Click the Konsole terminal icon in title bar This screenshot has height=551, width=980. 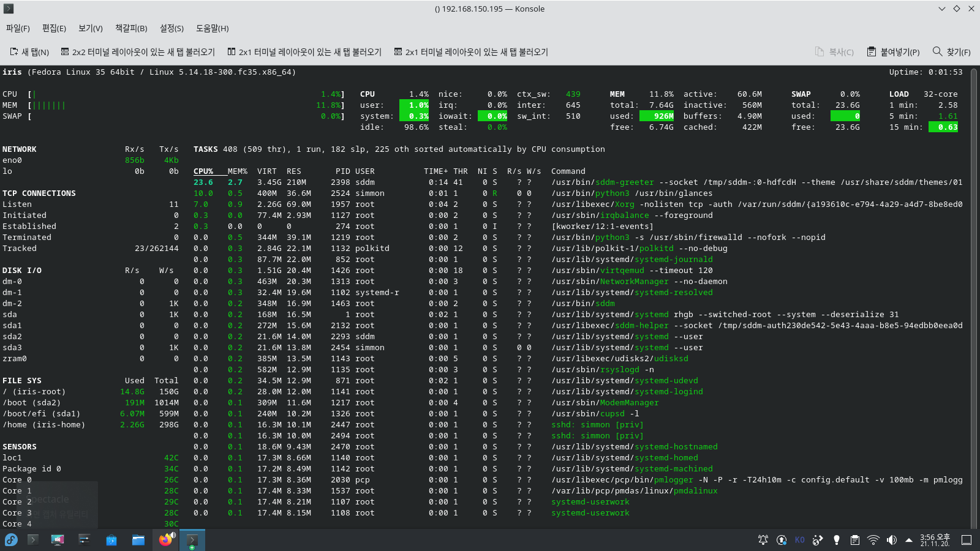coord(9,9)
